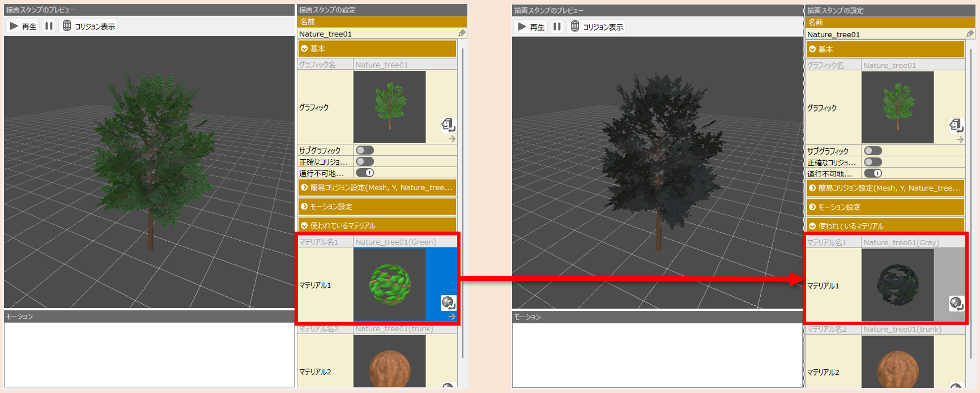The width and height of the screenshot is (980, 393).
Task: Collapse 使われているマテリアル section in left panel
Action: coord(377,225)
